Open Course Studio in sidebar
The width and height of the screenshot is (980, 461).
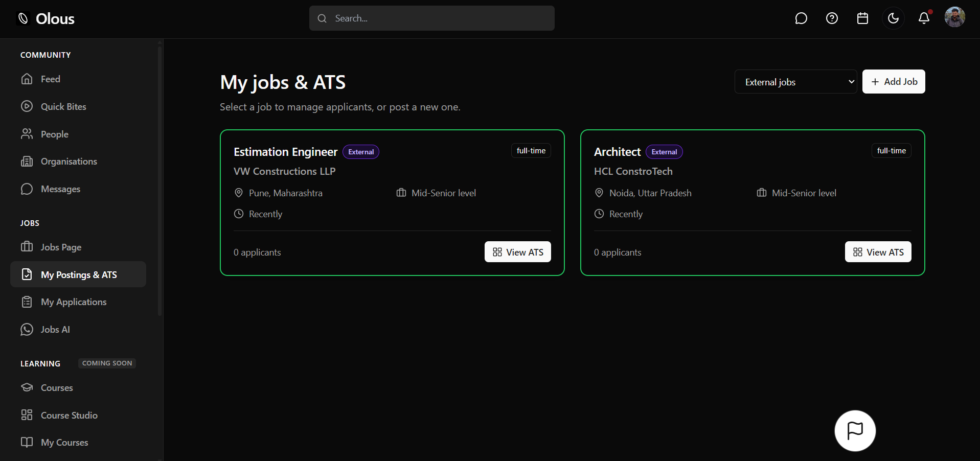(x=78, y=415)
